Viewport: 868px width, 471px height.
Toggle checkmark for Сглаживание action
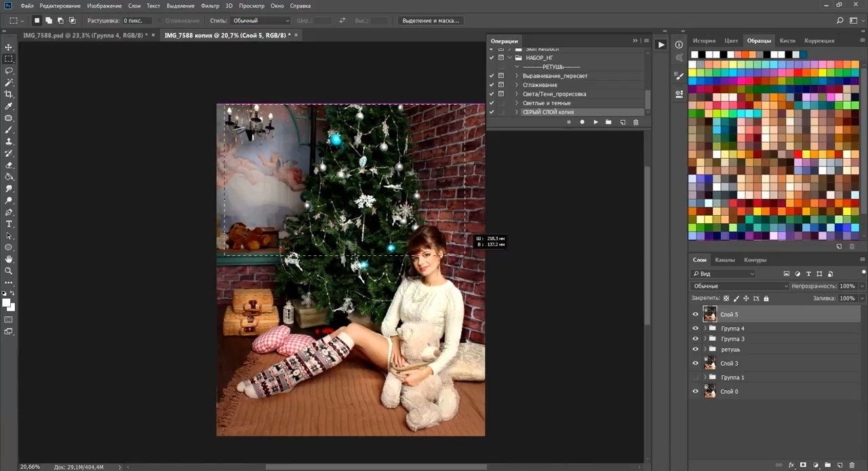click(x=492, y=85)
